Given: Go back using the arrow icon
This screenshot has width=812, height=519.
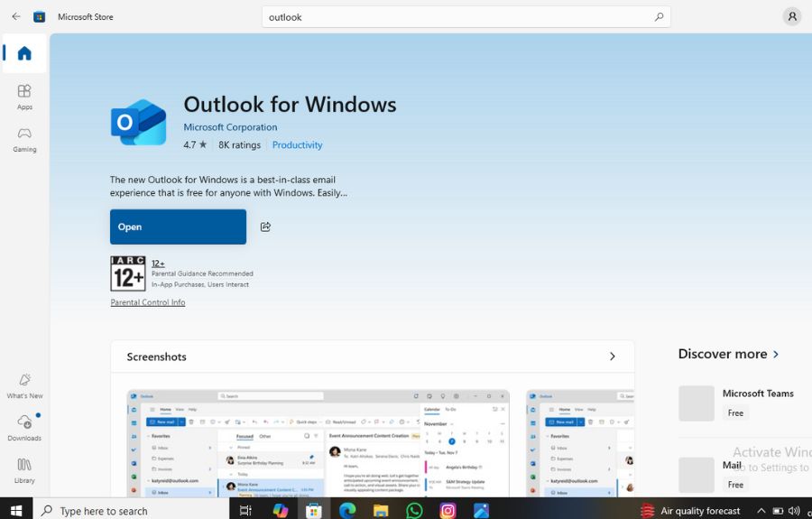Looking at the screenshot, I should (16, 16).
